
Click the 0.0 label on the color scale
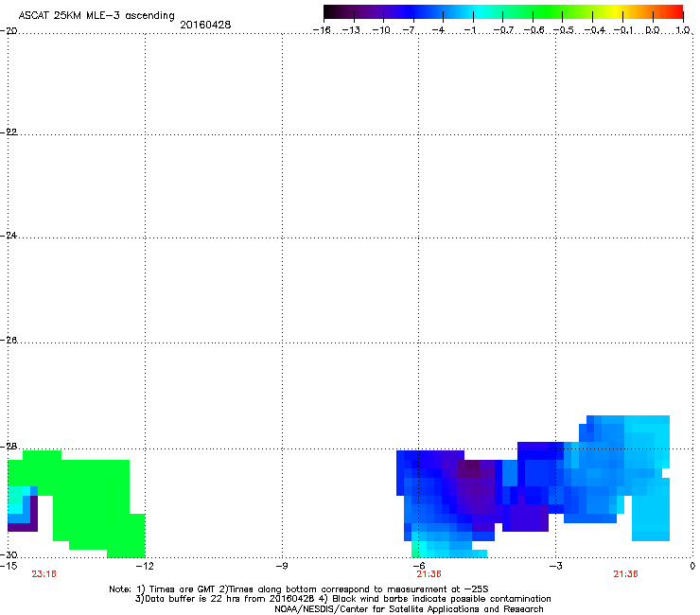coord(653,30)
